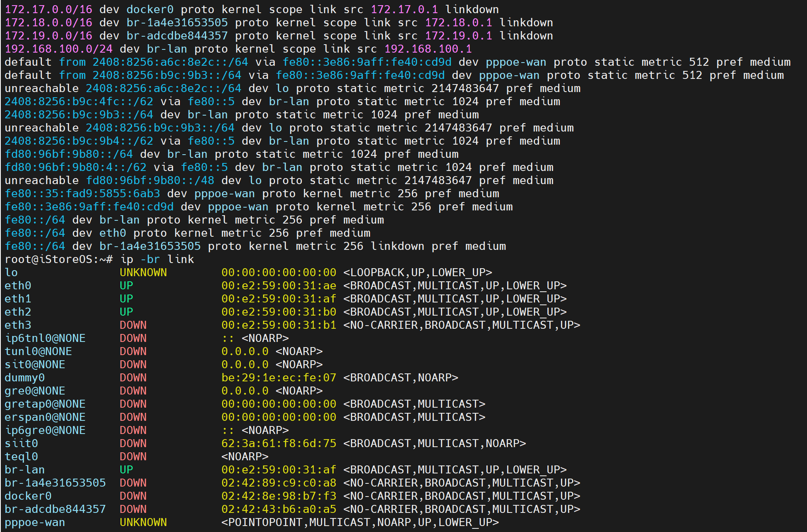Click br-adcdbe844357 MAC 02:42:43:b6:a0:a5
This screenshot has height=532, width=807.
(x=279, y=509)
